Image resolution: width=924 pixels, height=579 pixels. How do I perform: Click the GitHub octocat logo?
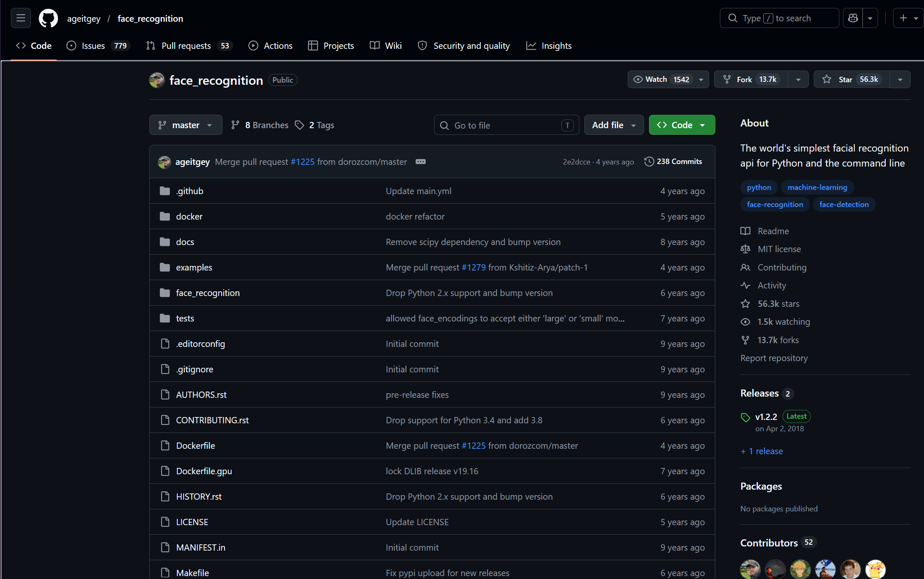click(x=48, y=18)
